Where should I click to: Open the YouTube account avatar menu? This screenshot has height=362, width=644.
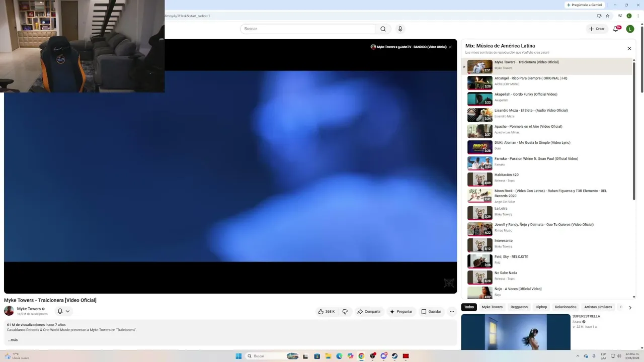630,29
